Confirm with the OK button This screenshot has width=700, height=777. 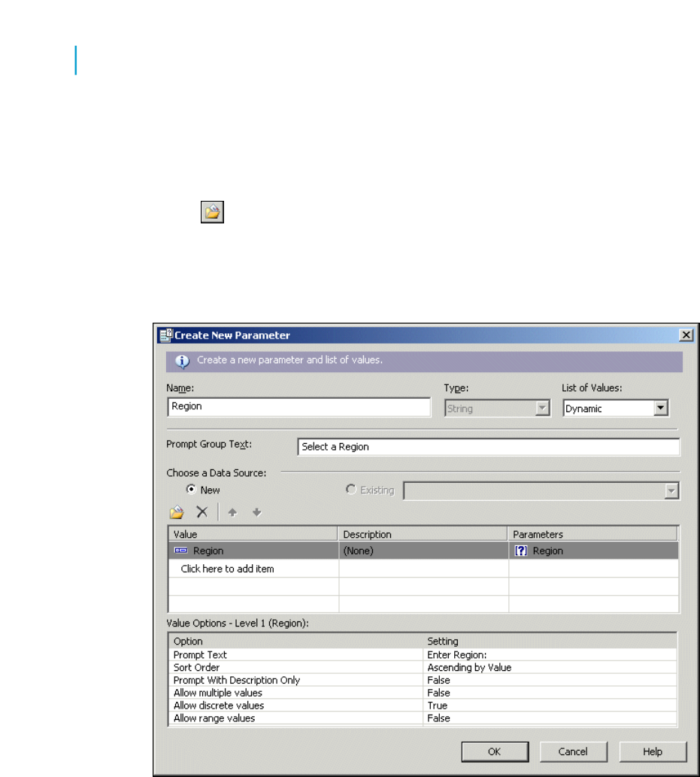point(495,751)
